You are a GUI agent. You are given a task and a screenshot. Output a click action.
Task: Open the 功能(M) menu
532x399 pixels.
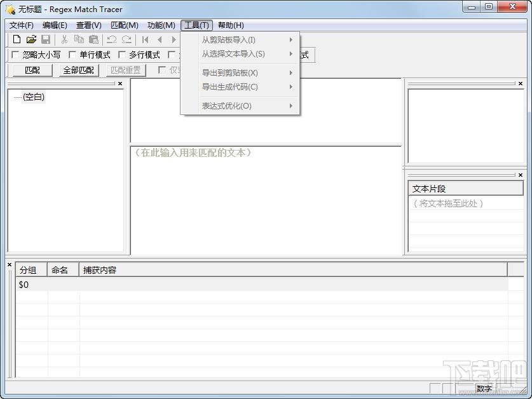tap(161, 25)
